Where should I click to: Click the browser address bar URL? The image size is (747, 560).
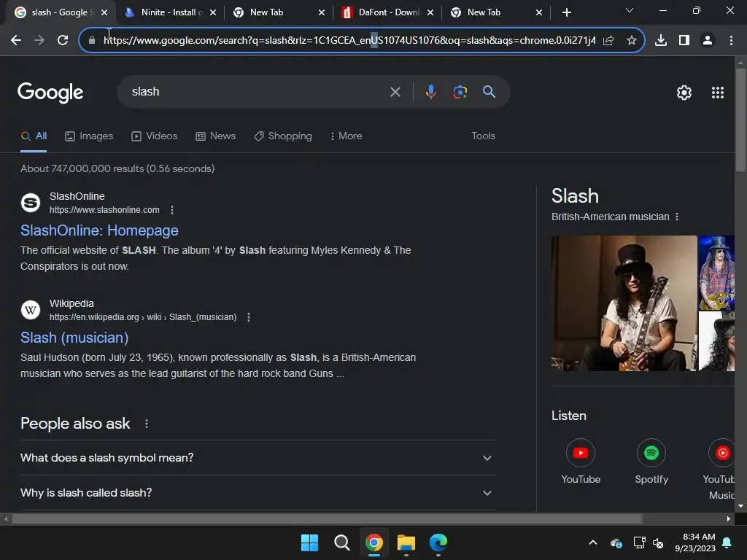(349, 41)
